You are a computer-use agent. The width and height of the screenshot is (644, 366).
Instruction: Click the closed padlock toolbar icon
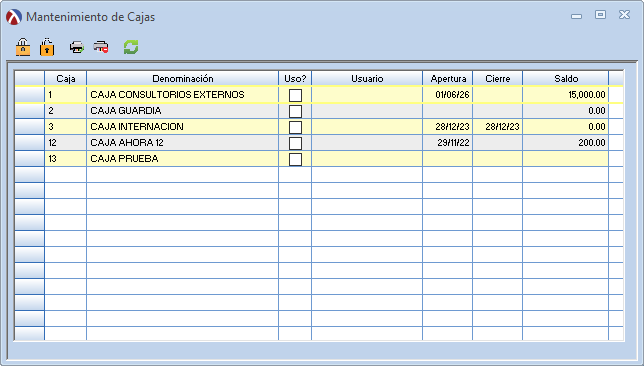pos(23,47)
